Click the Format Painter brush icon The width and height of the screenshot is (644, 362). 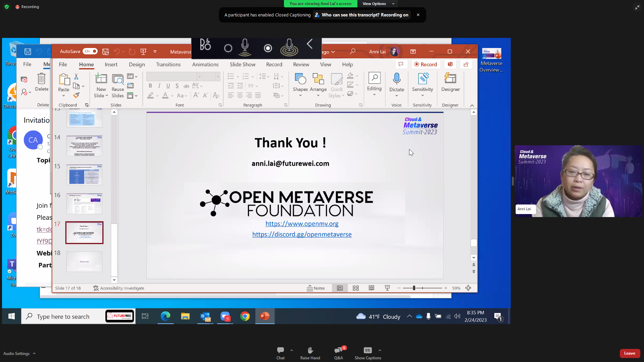click(77, 95)
